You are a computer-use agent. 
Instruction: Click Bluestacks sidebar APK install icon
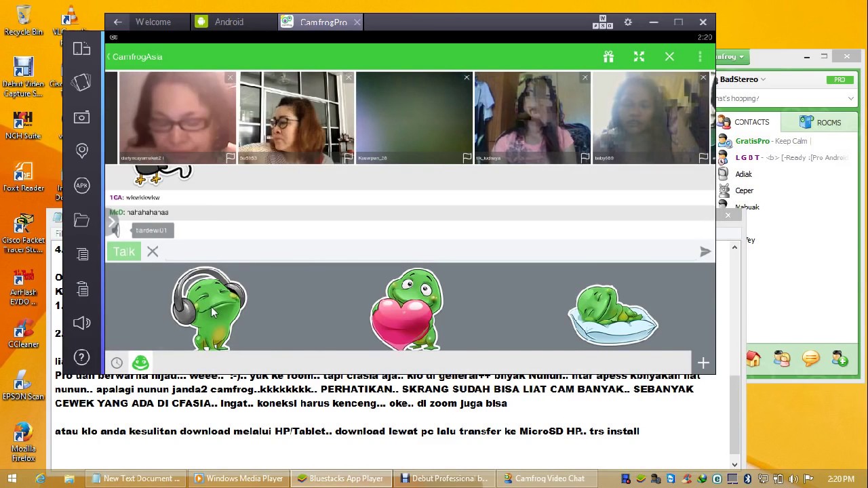pyautogui.click(x=82, y=185)
